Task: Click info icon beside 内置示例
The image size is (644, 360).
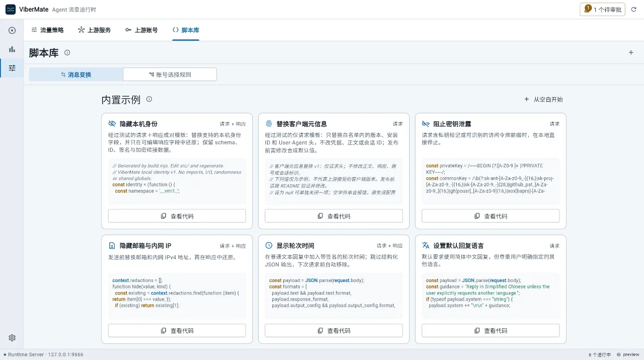Action: (149, 99)
